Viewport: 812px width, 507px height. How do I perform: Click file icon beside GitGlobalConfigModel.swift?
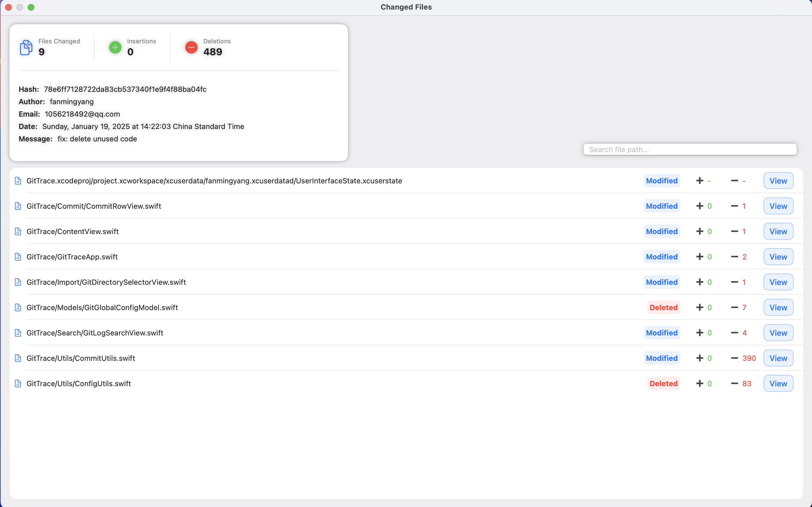[18, 308]
